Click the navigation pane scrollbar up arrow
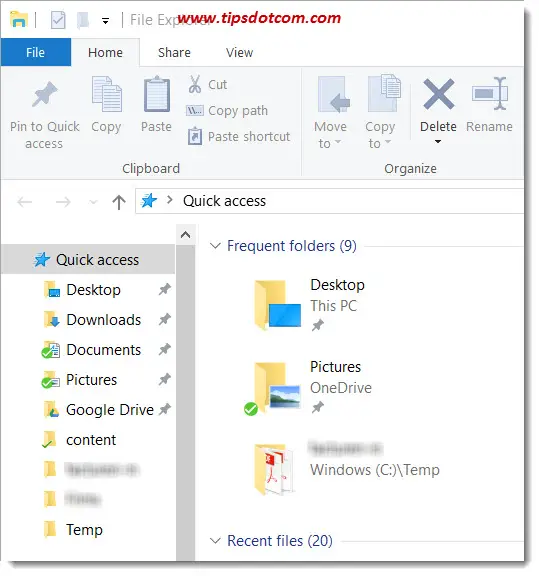The image size is (539, 576). [x=186, y=235]
